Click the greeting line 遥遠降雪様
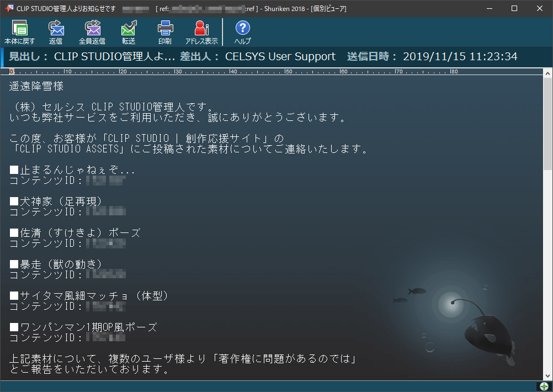The image size is (553, 392). click(x=36, y=86)
